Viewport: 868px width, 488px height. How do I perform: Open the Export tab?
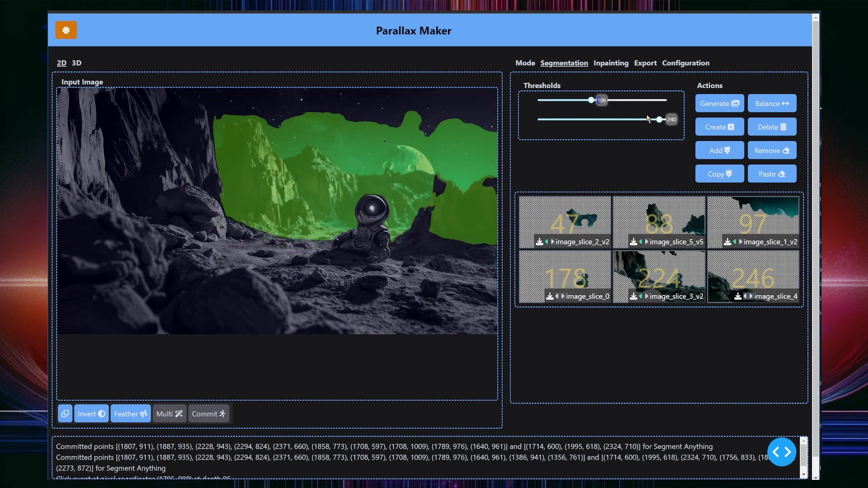645,63
